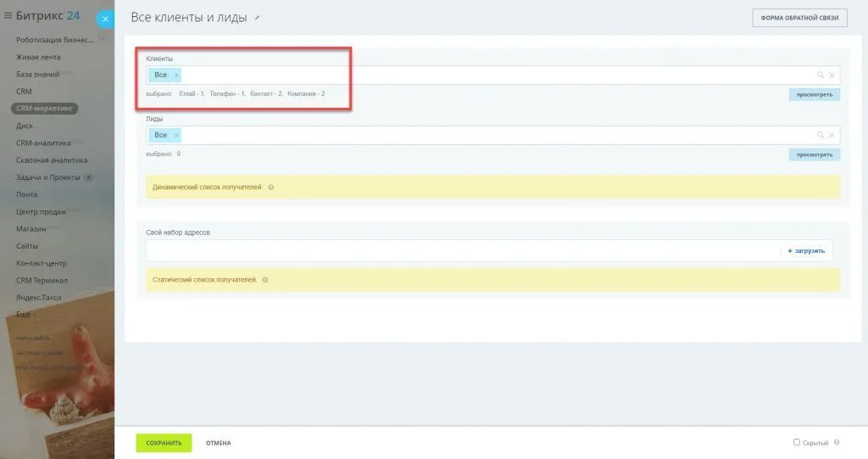Click the pencil icon to rename segment title

pos(258,18)
